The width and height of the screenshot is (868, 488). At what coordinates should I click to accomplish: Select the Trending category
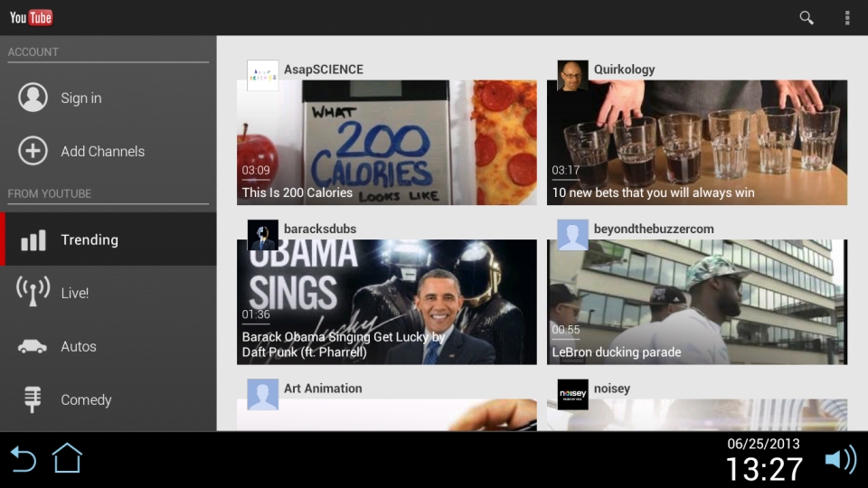click(108, 239)
